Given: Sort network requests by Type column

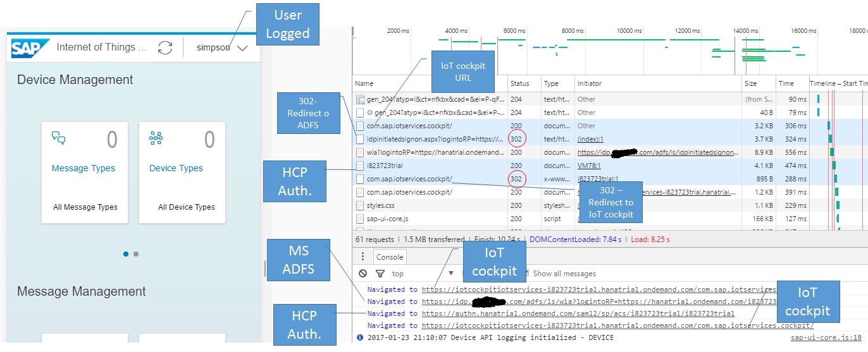Looking at the screenshot, I should [x=557, y=83].
